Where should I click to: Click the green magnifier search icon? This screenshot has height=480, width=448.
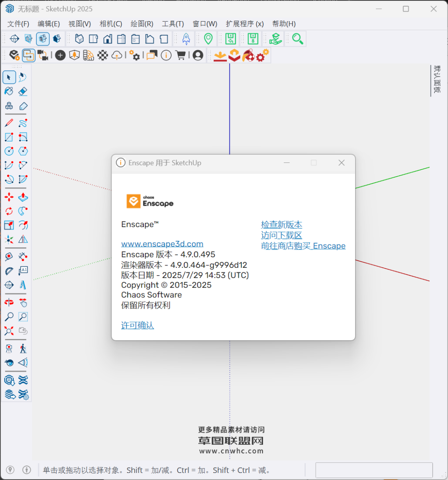point(297,39)
